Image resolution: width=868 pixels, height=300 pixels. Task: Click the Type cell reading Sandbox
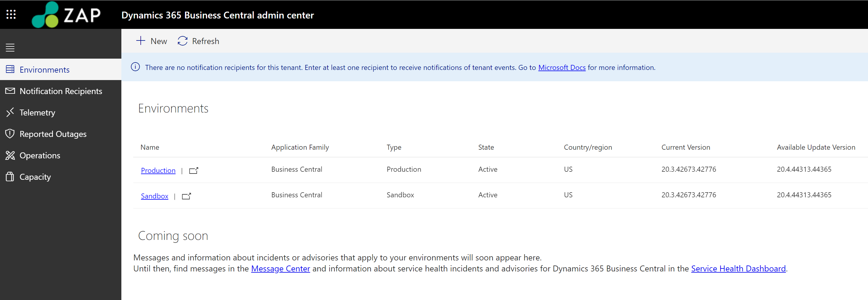pyautogui.click(x=400, y=195)
